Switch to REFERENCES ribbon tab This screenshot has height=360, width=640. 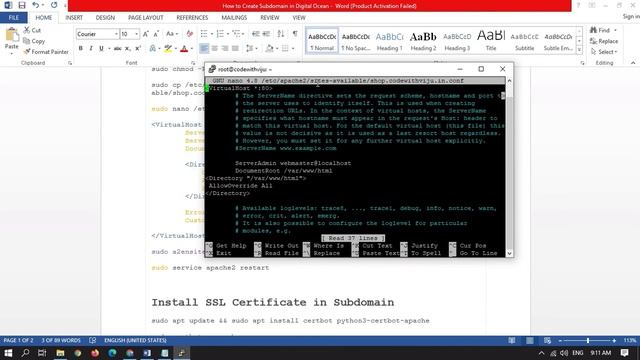pyautogui.click(x=192, y=18)
